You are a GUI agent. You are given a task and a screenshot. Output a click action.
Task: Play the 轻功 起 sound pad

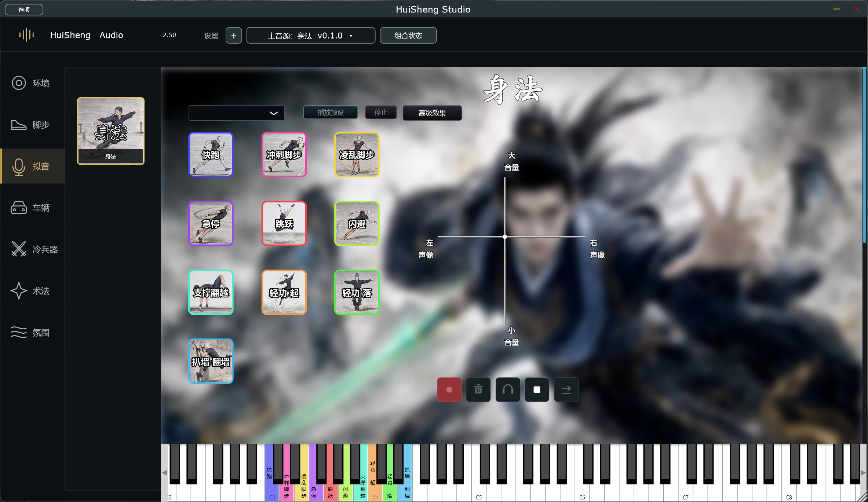click(284, 292)
